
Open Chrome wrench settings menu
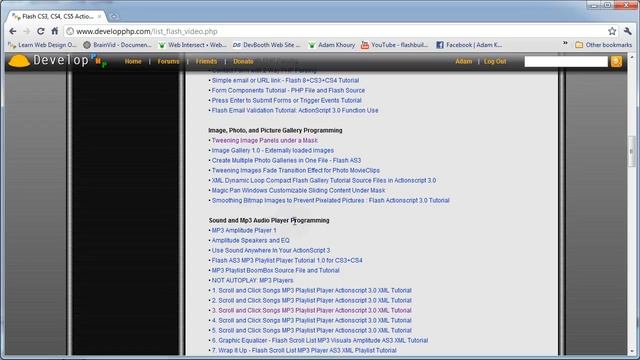(628, 31)
